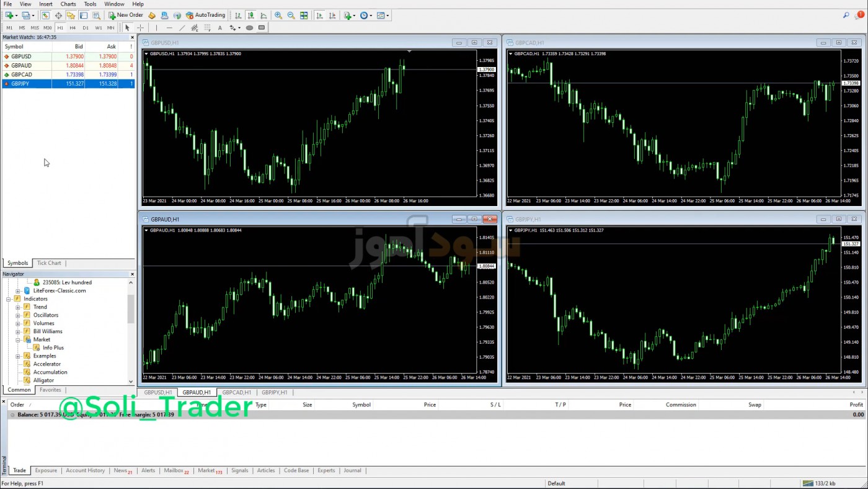Viewport: 868px width, 489px height.
Task: Select the Alligator indicator
Action: (43, 380)
